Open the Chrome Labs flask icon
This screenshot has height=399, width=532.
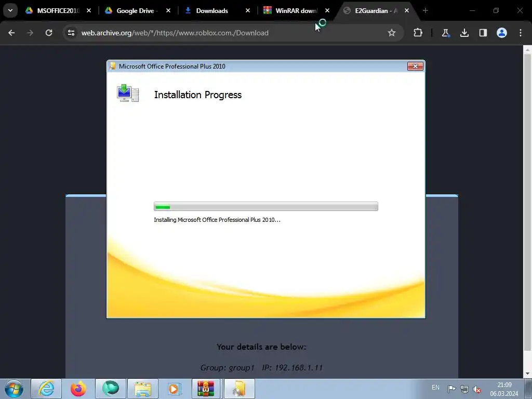pyautogui.click(x=445, y=33)
